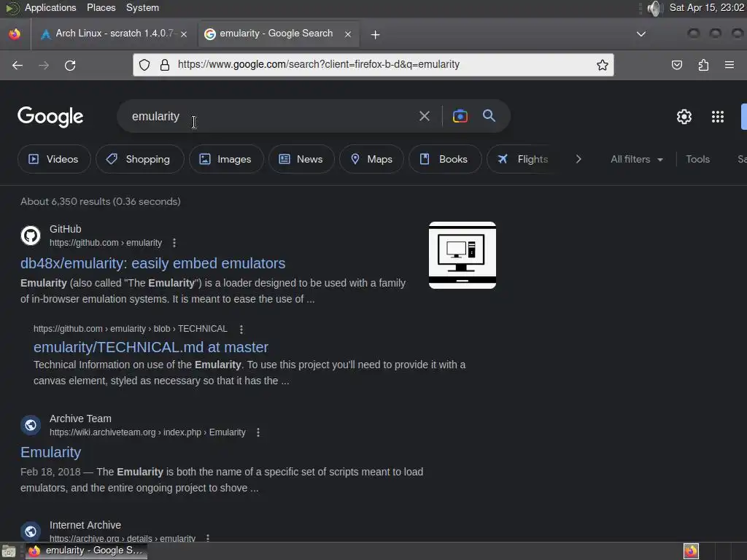This screenshot has width=747, height=560.
Task: Open the emularity computer thumbnail image
Action: pyautogui.click(x=462, y=255)
